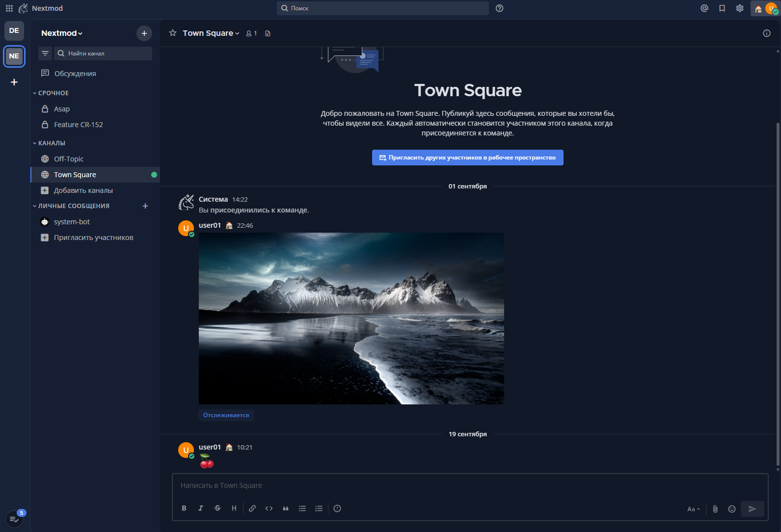
Task: Click the invite others to workspace button
Action: 468,158
